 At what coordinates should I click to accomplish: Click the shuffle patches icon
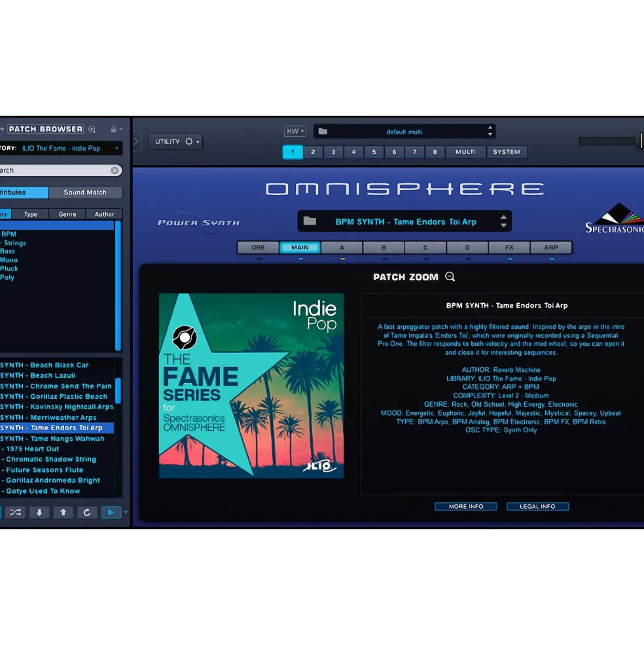tap(15, 512)
